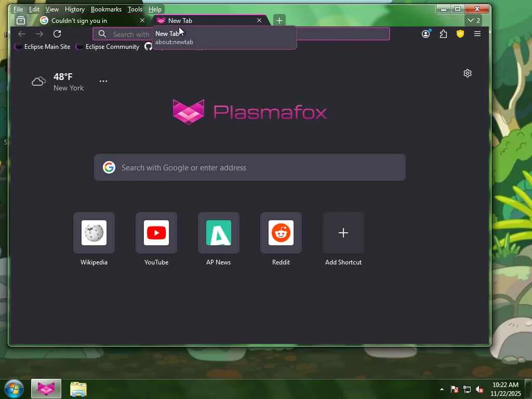Open the list all tabs dropdown

[474, 21]
